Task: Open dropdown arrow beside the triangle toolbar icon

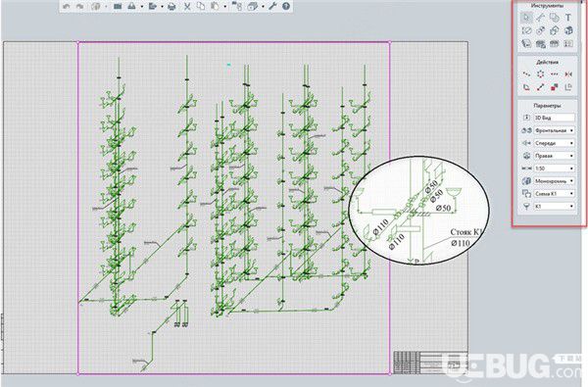Action: point(142,7)
